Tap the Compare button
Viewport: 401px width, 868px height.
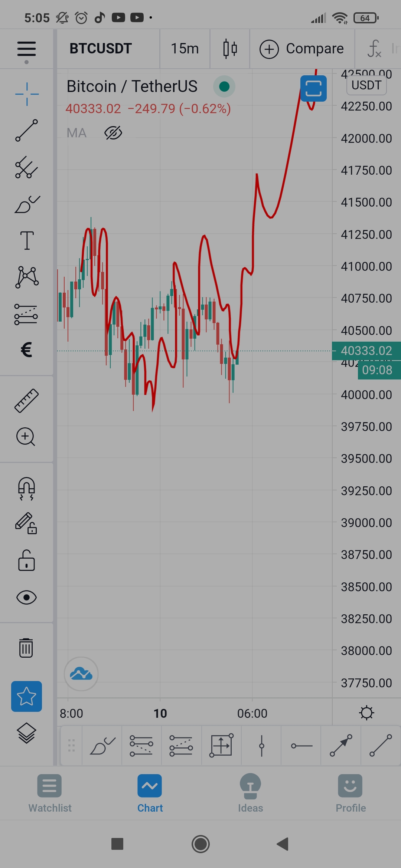[301, 49]
